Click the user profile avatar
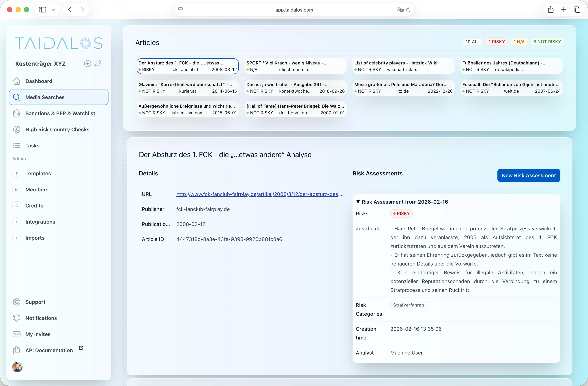 17,367
